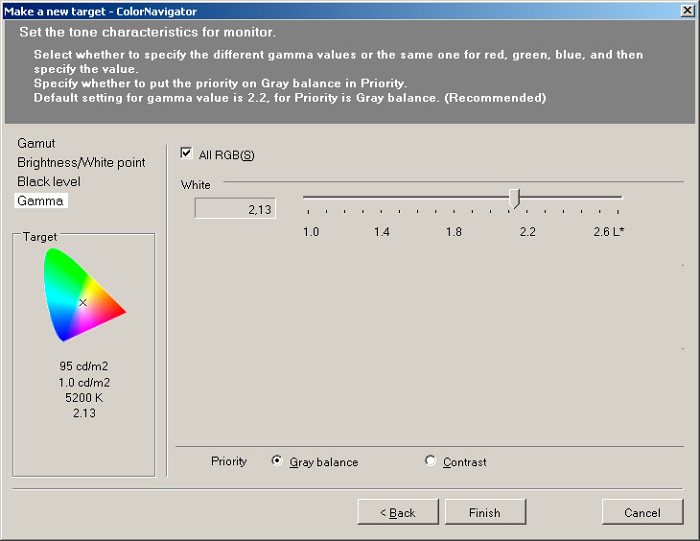Select the Gamma section in sidebar
The width and height of the screenshot is (700, 541).
point(40,201)
